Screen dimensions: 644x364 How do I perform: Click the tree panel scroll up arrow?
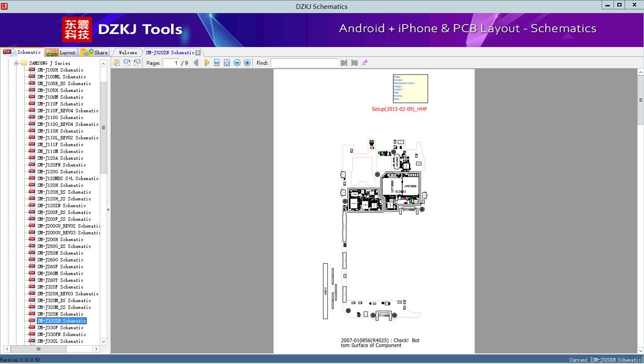click(x=103, y=63)
